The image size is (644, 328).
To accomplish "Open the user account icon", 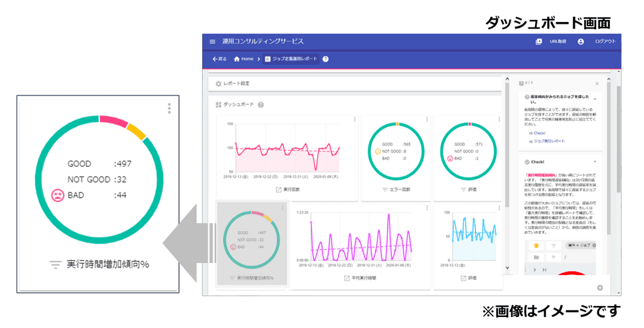I will coord(580,41).
